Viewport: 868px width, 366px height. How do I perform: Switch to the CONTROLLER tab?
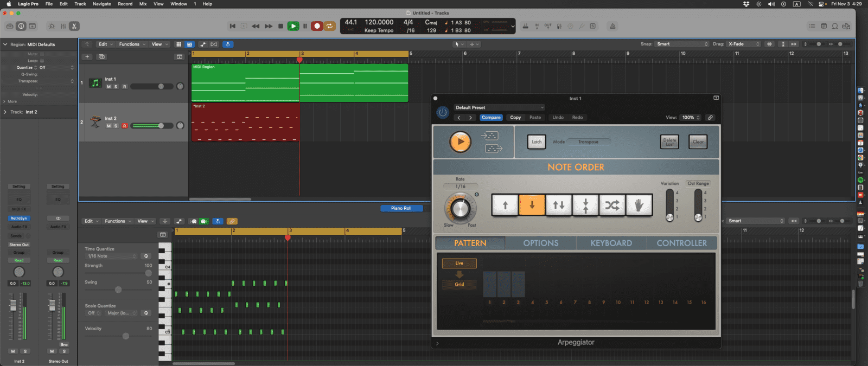pos(682,243)
